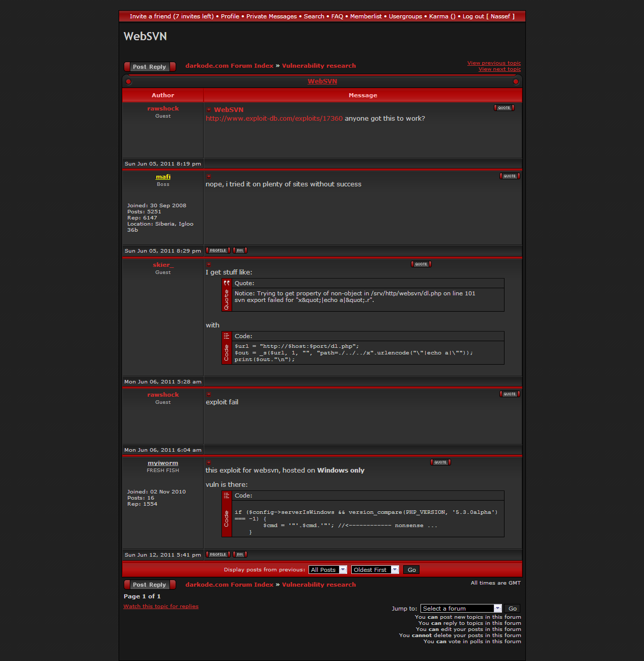The width and height of the screenshot is (644, 661).
Task: Expand the All Posts dropdown
Action: [328, 570]
